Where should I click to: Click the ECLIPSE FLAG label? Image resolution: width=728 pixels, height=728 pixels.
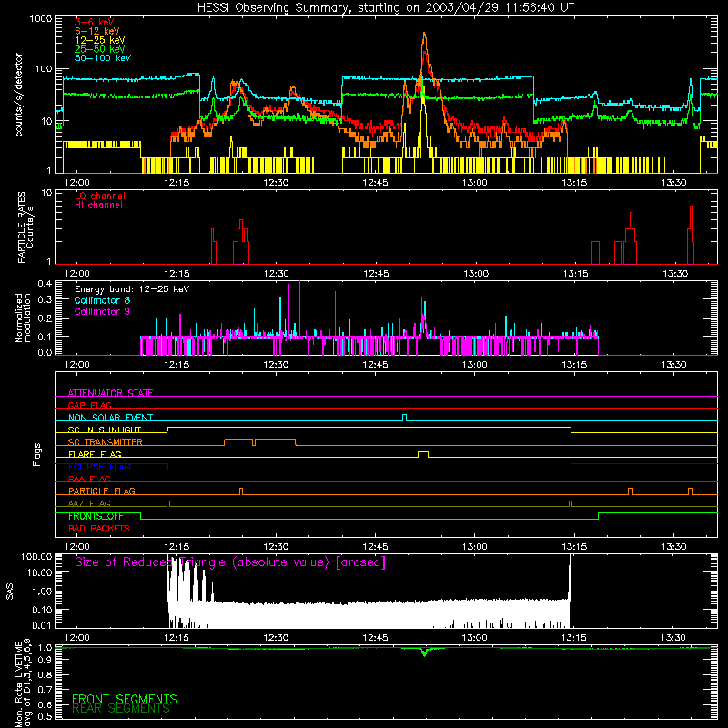pos(99,467)
